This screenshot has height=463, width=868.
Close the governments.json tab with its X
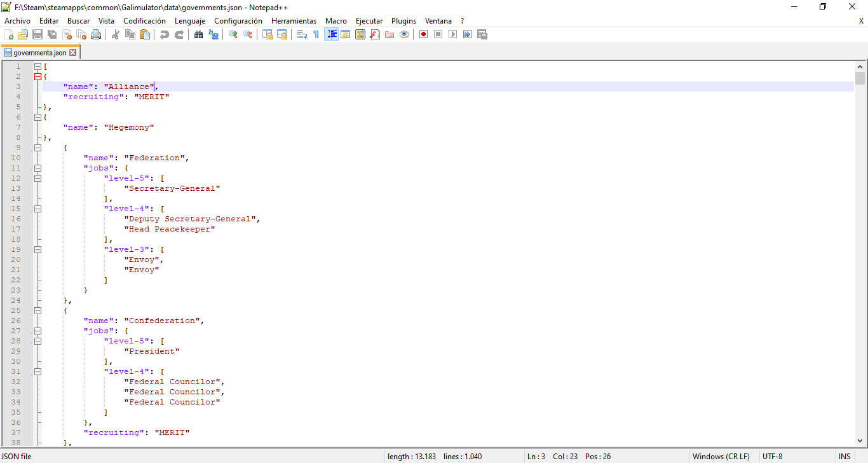[x=73, y=53]
